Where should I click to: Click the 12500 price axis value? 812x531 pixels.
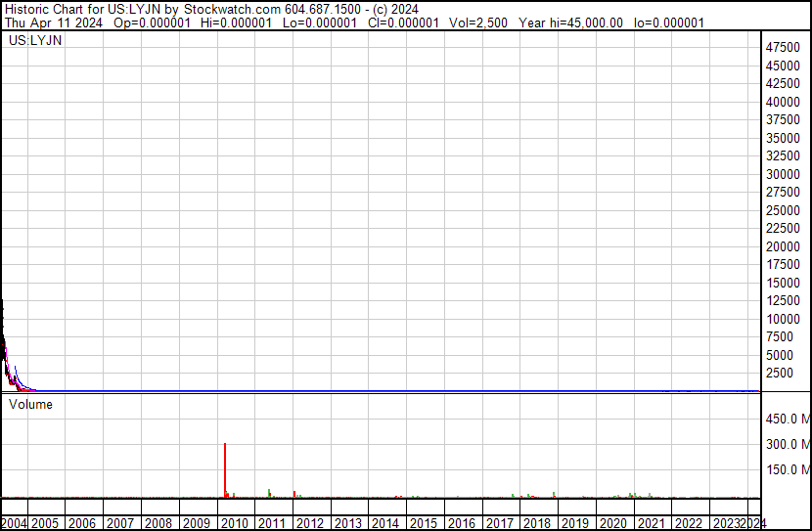pos(783,300)
